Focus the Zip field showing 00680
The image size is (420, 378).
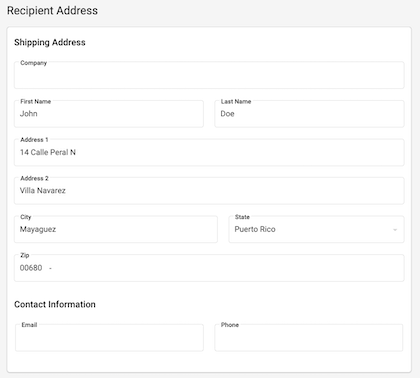[x=209, y=268]
